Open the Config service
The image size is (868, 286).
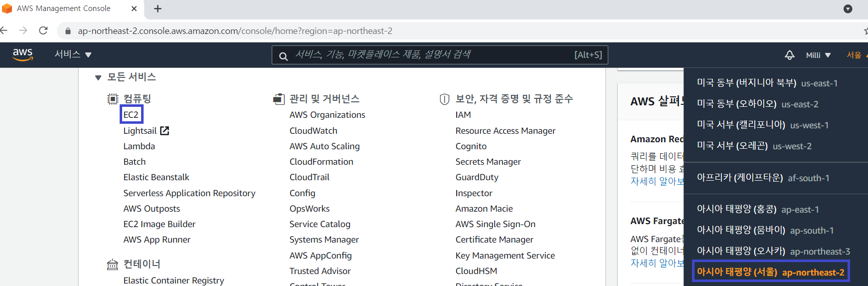click(x=303, y=193)
